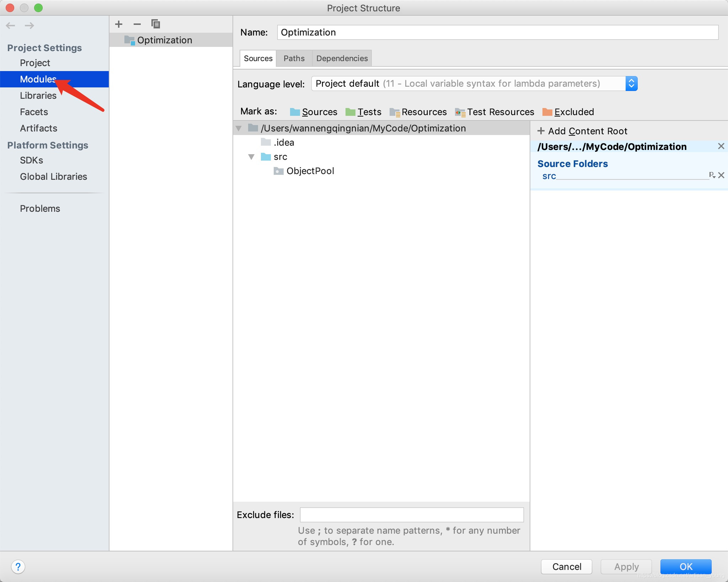728x582 pixels.
Task: Switch to the Paths tab
Action: click(294, 58)
